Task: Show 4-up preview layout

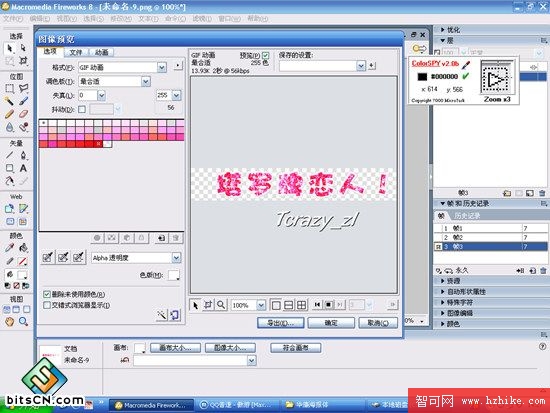Action: point(301,305)
